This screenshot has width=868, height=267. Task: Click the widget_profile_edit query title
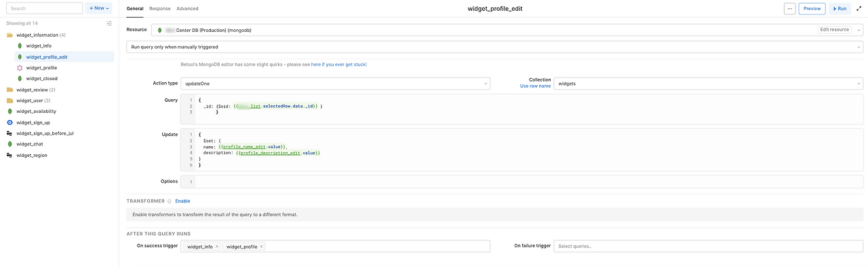click(495, 8)
